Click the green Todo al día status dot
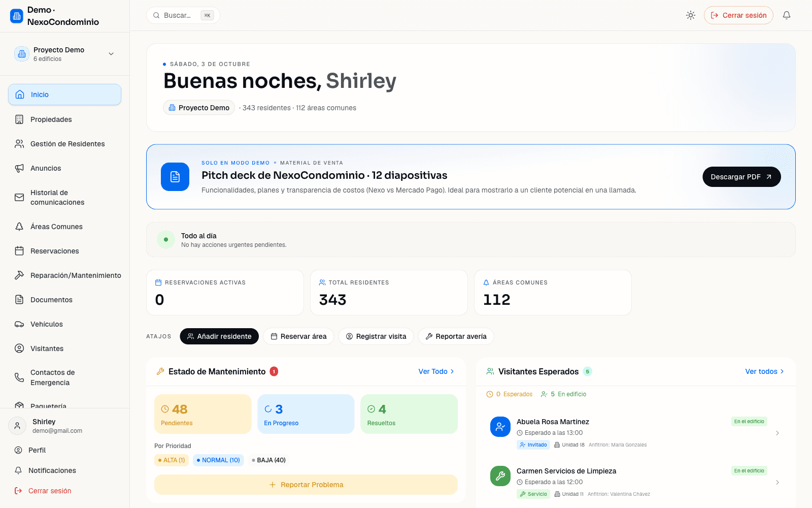The width and height of the screenshot is (812, 508). click(x=166, y=240)
